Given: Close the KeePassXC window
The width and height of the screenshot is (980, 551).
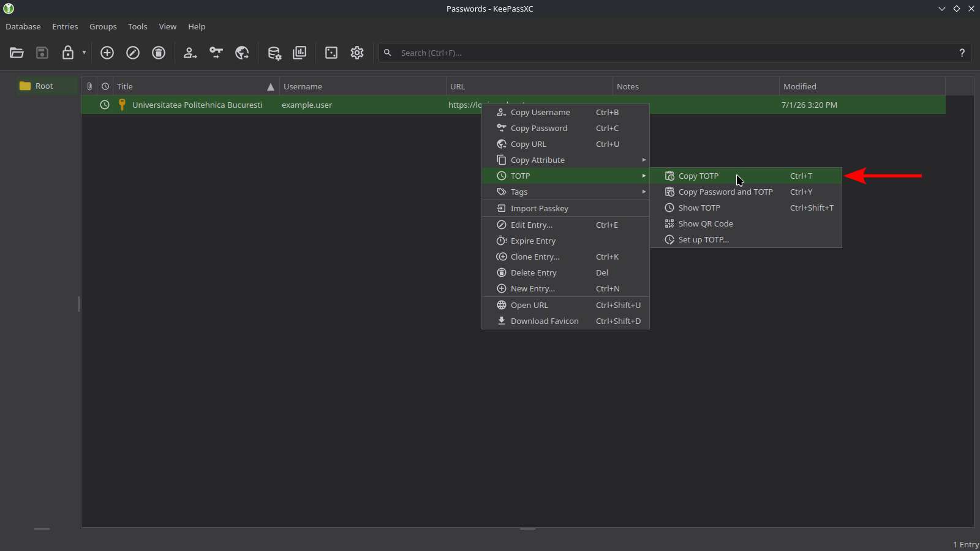Looking at the screenshot, I should (x=971, y=9).
